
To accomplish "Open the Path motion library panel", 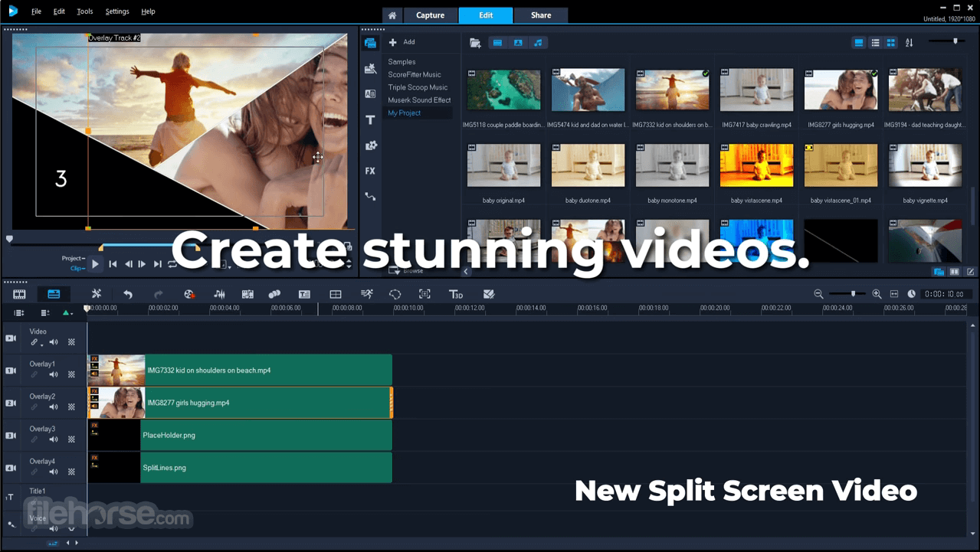I will 370,197.
